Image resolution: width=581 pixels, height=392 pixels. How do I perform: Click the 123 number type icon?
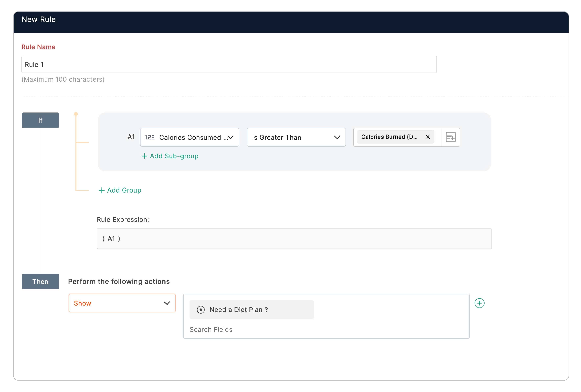150,137
